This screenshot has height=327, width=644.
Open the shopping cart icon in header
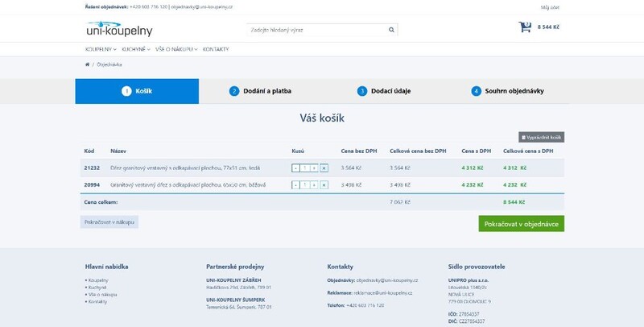pyautogui.click(x=525, y=27)
